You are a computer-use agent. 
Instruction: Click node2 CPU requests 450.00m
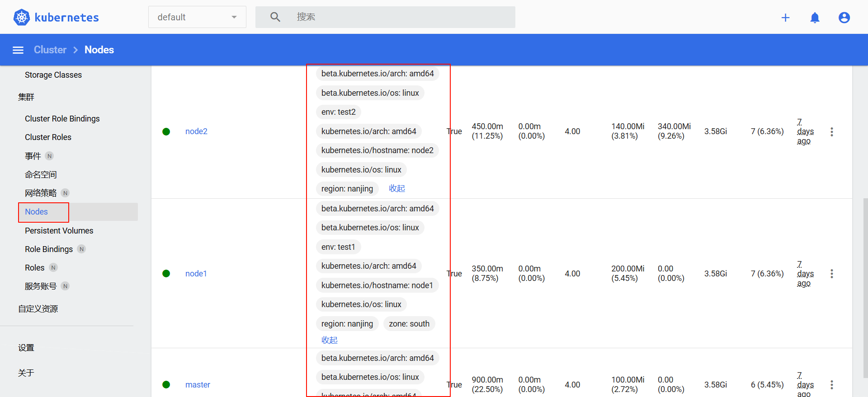tap(487, 131)
